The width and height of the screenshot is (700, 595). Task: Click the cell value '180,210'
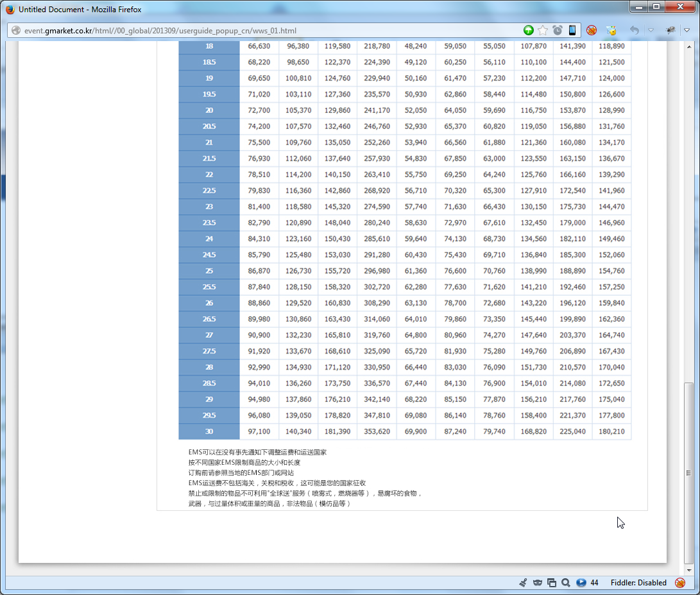coord(611,431)
